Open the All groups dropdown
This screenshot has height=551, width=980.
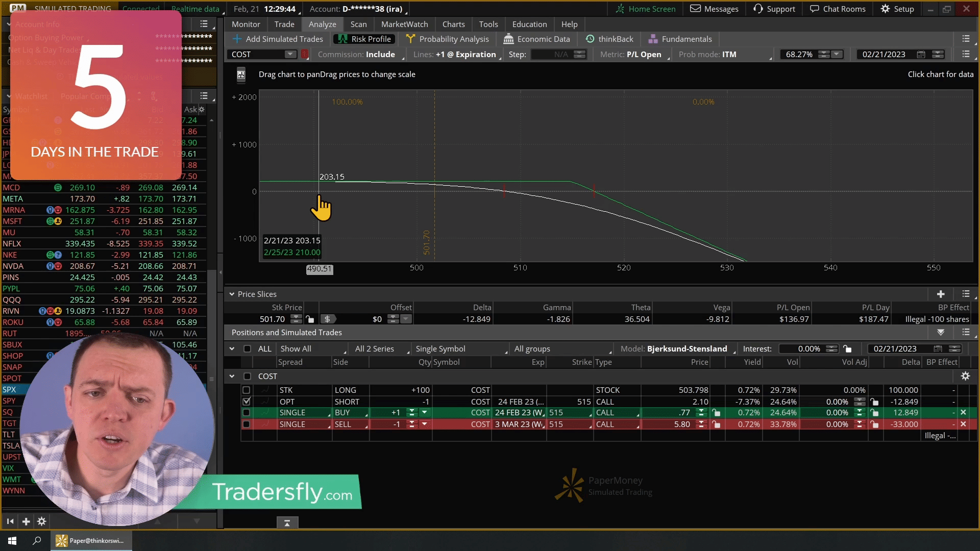pyautogui.click(x=562, y=348)
